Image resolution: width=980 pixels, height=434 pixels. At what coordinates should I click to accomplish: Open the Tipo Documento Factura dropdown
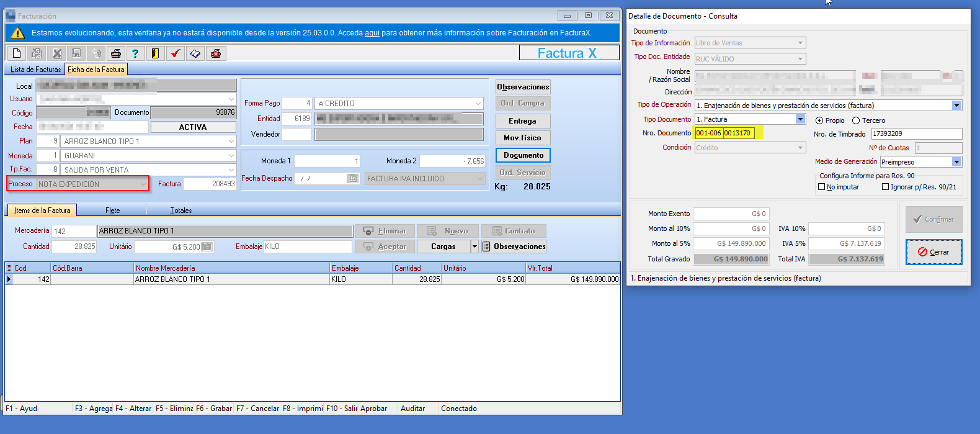click(800, 119)
